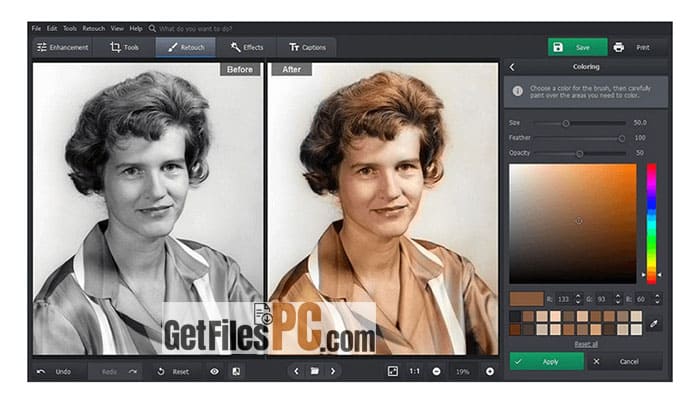Activate the eyedropper color picker

point(654,324)
